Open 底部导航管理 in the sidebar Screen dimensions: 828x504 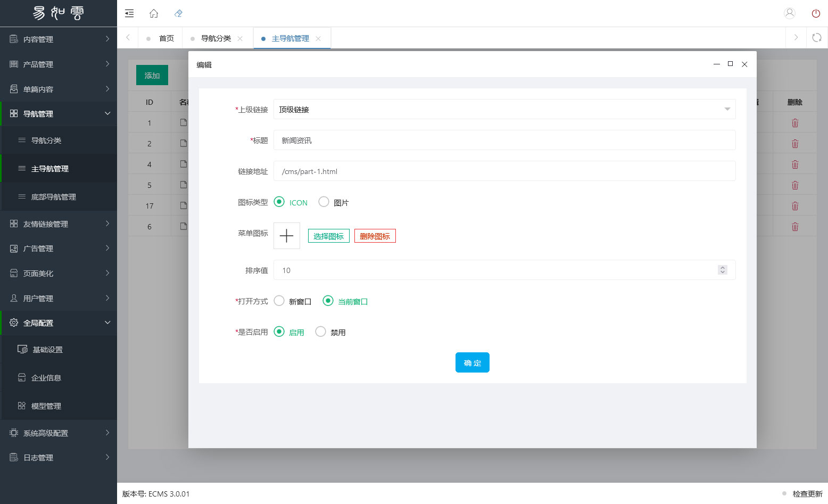point(53,197)
